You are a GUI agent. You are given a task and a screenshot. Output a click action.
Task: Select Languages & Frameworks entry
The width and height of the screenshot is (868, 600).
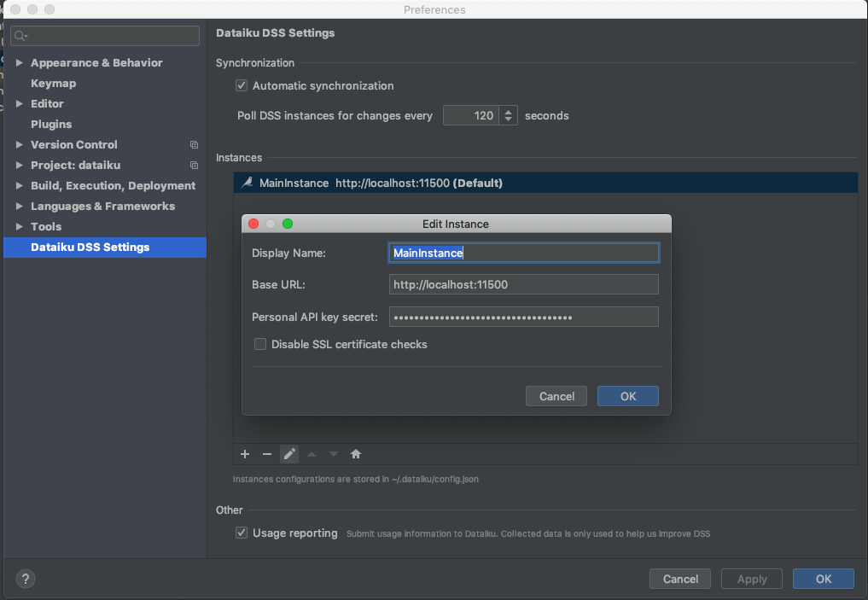(x=103, y=206)
